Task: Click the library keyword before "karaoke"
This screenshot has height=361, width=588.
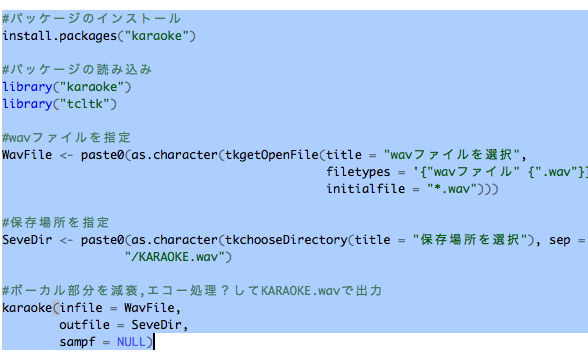Action: 27,87
